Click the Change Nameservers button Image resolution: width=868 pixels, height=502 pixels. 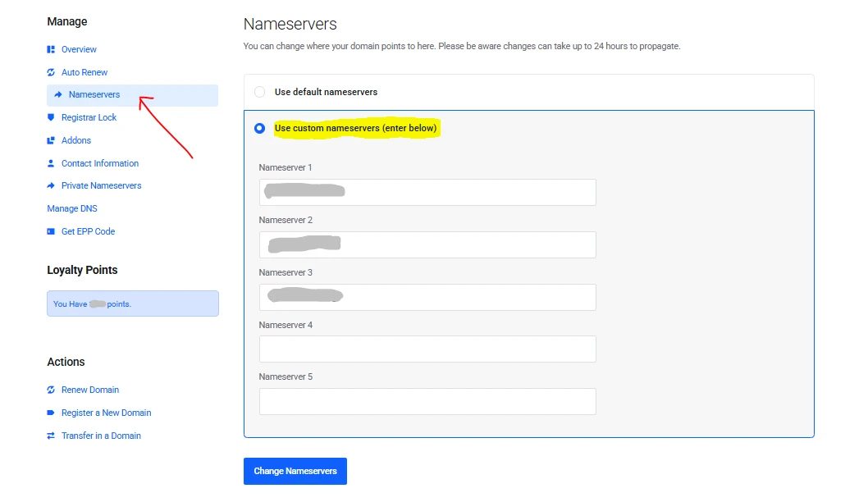click(295, 471)
